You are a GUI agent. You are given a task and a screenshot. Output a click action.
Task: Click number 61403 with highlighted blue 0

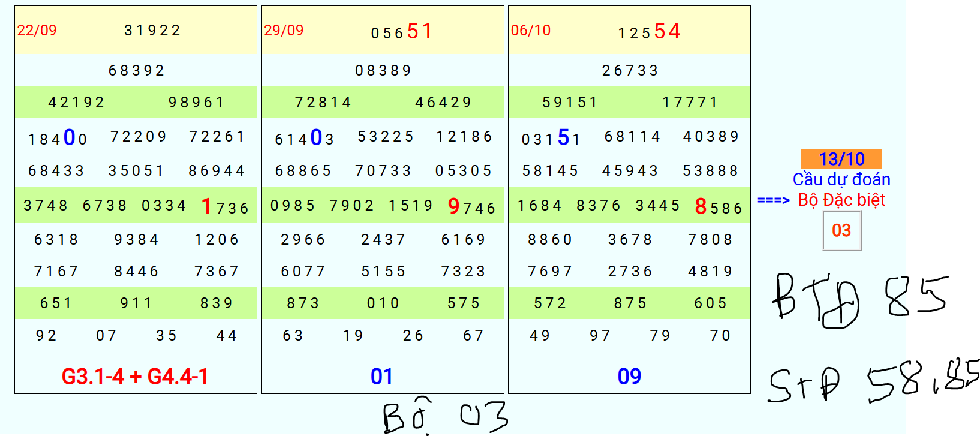pyautogui.click(x=305, y=138)
